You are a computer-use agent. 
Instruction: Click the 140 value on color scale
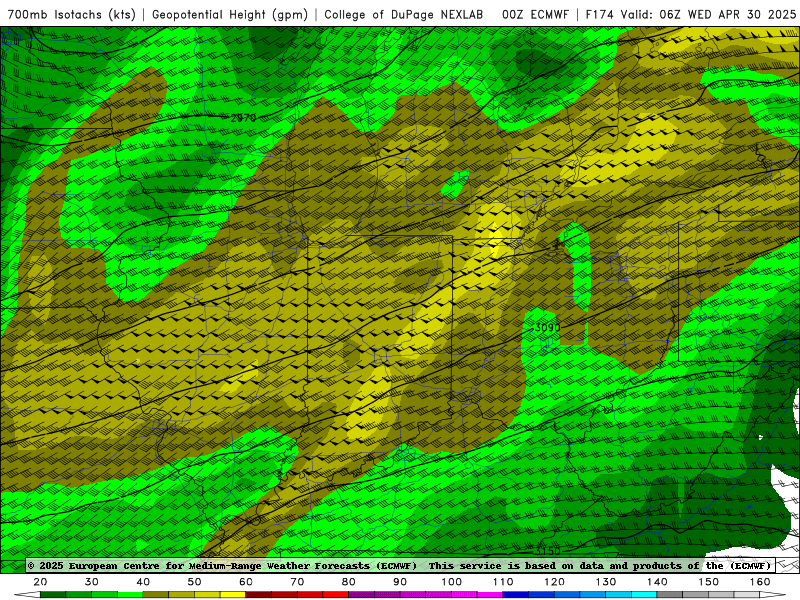(x=657, y=582)
